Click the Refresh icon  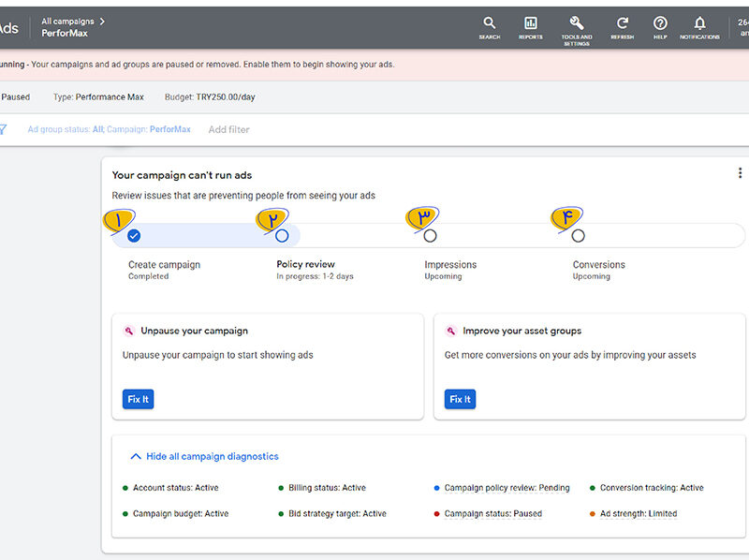622,28
